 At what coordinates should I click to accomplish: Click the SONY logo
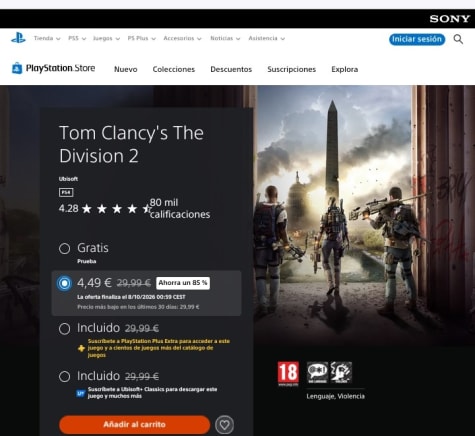(450, 19)
